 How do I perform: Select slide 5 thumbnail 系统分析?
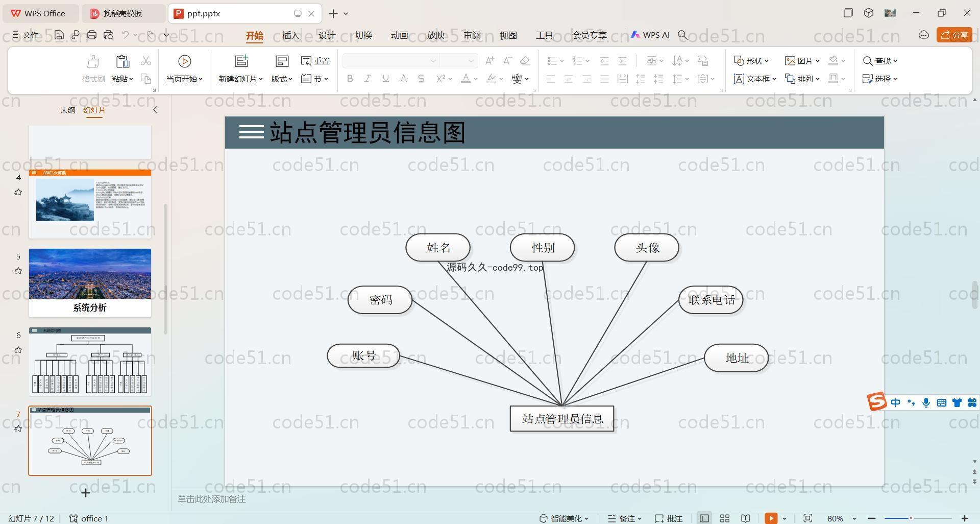pos(90,282)
